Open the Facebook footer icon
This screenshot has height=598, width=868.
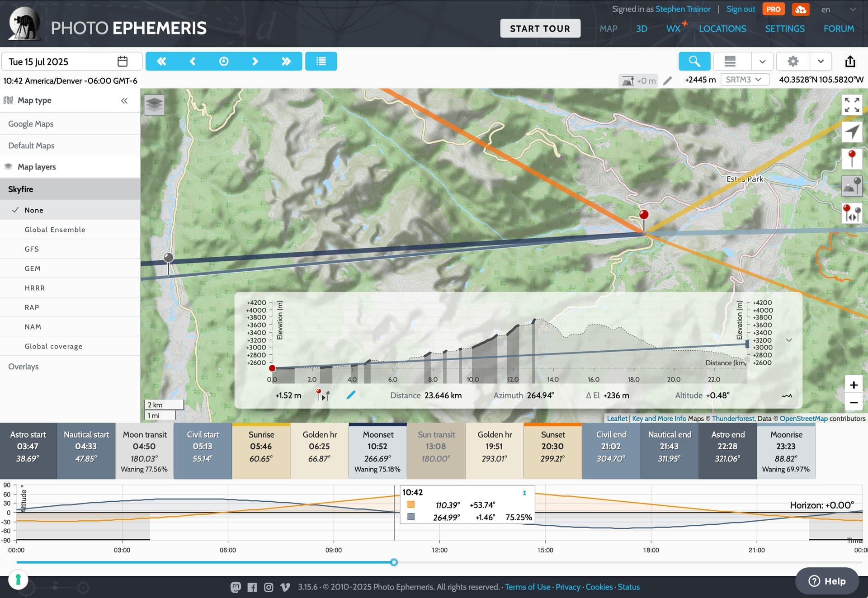pyautogui.click(x=252, y=587)
